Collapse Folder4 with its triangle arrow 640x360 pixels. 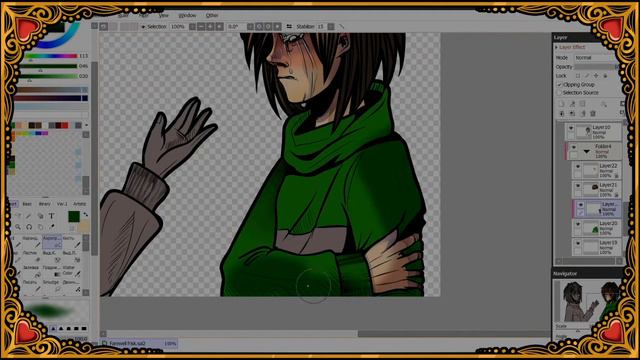[587, 151]
